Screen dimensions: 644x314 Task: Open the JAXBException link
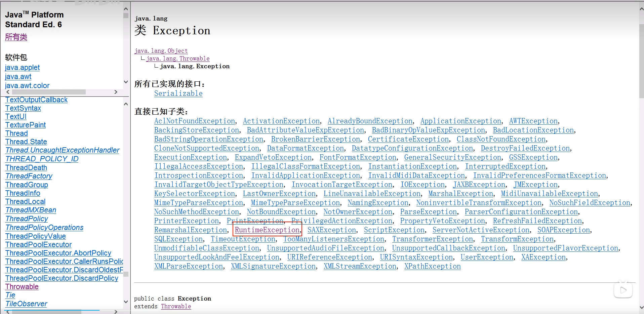pos(479,185)
